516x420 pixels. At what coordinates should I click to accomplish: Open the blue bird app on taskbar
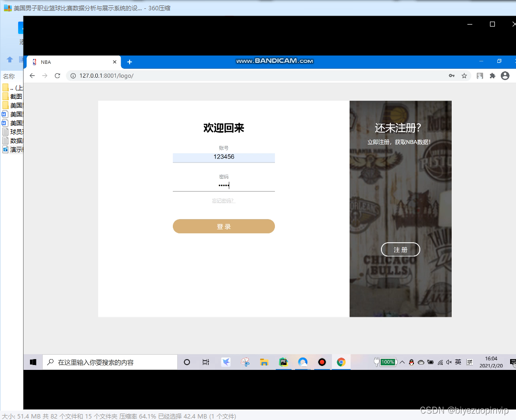[226, 362]
